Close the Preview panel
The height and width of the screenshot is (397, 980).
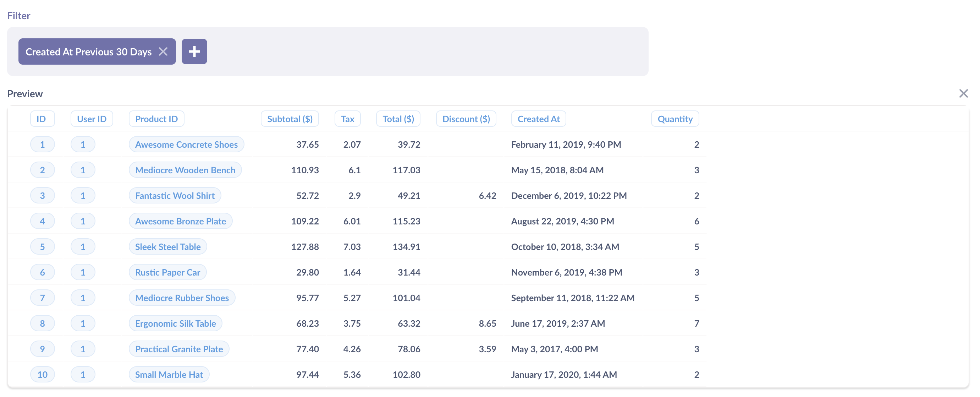(964, 93)
